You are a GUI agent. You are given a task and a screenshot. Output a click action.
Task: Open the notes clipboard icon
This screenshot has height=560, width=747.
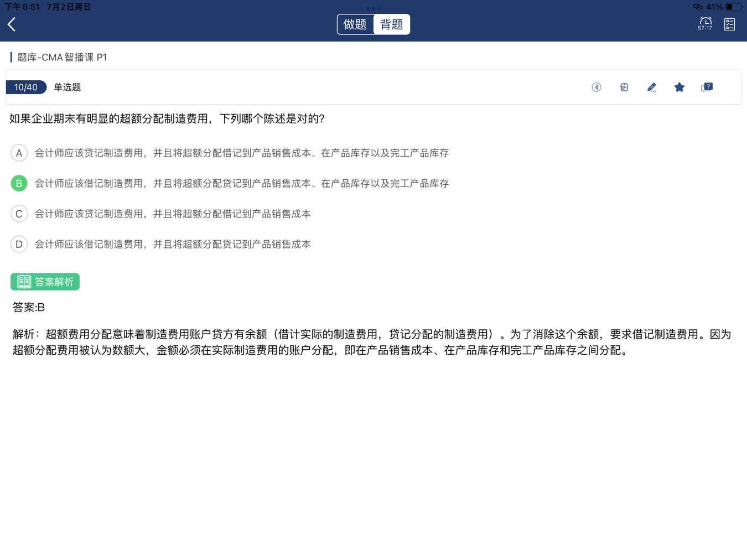[624, 87]
